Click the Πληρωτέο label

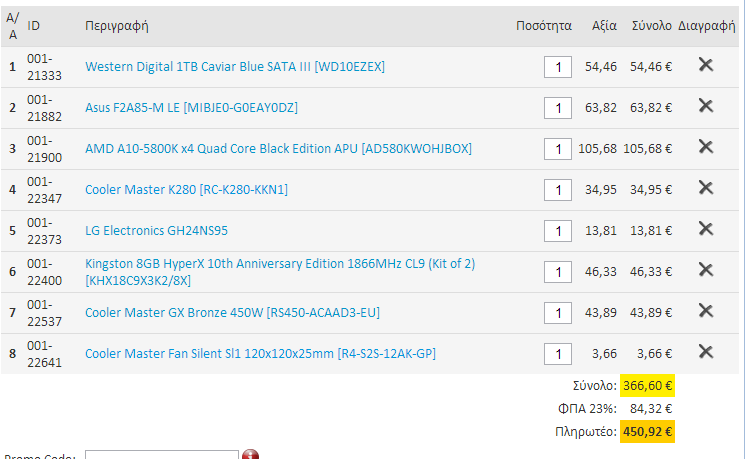585,432
